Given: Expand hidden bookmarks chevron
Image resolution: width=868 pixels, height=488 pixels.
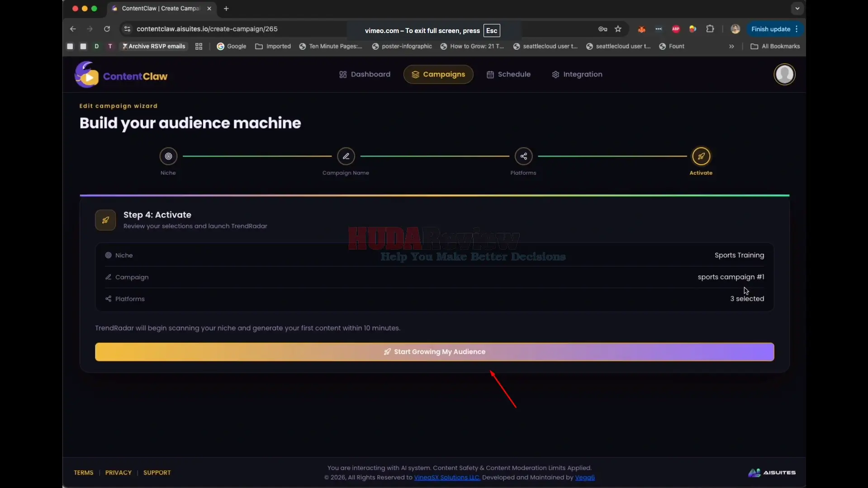Looking at the screenshot, I should pos(731,46).
